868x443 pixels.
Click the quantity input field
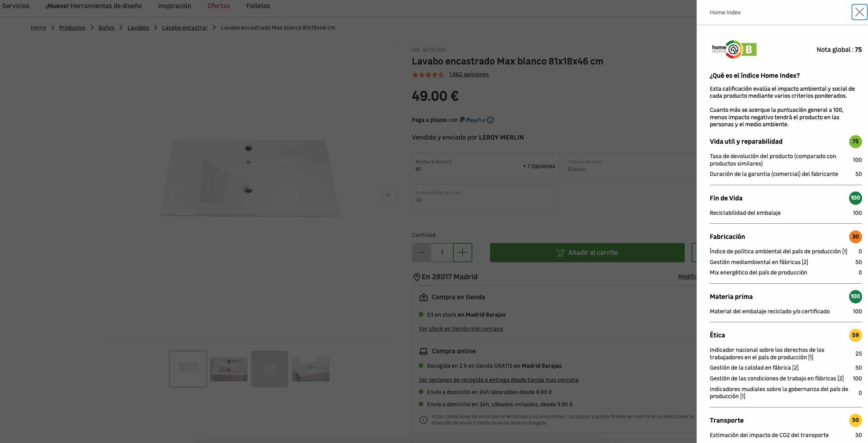(x=442, y=253)
